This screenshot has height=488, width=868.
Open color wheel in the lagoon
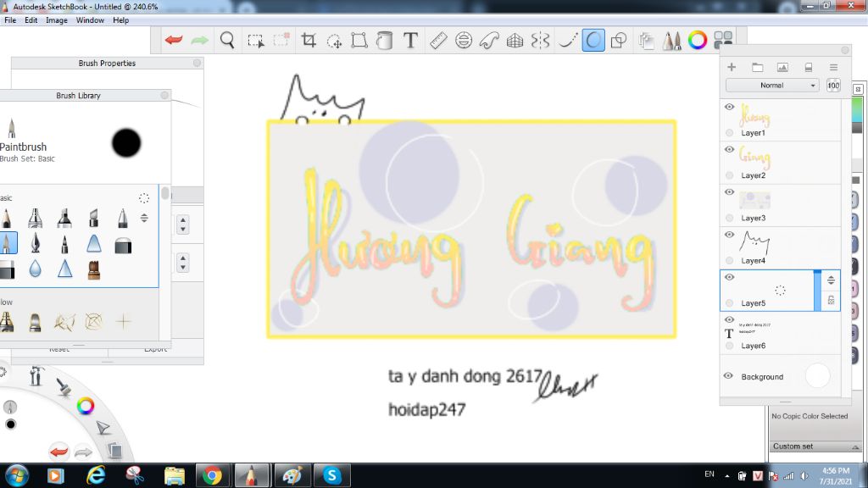pyautogui.click(x=86, y=406)
